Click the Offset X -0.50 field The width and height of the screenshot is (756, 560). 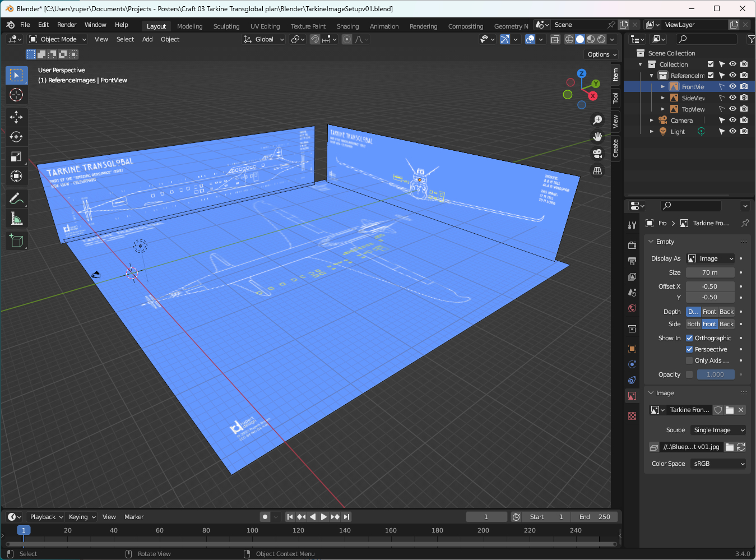pyautogui.click(x=710, y=286)
